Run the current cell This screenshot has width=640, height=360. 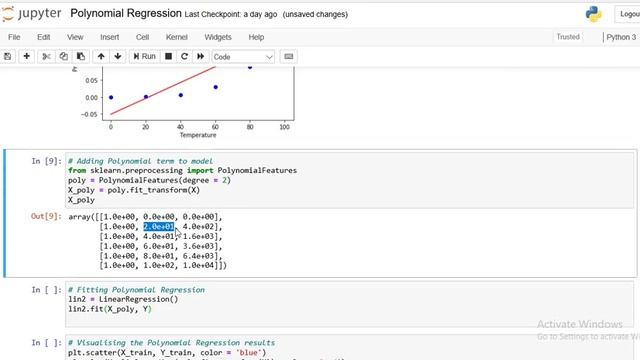point(144,56)
